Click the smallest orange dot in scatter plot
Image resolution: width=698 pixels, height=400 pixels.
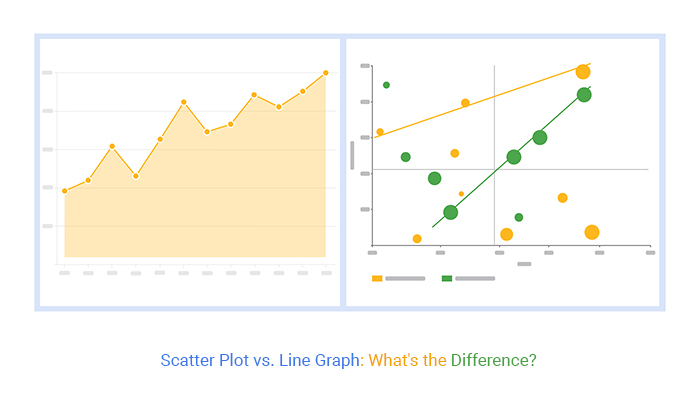coord(461,194)
